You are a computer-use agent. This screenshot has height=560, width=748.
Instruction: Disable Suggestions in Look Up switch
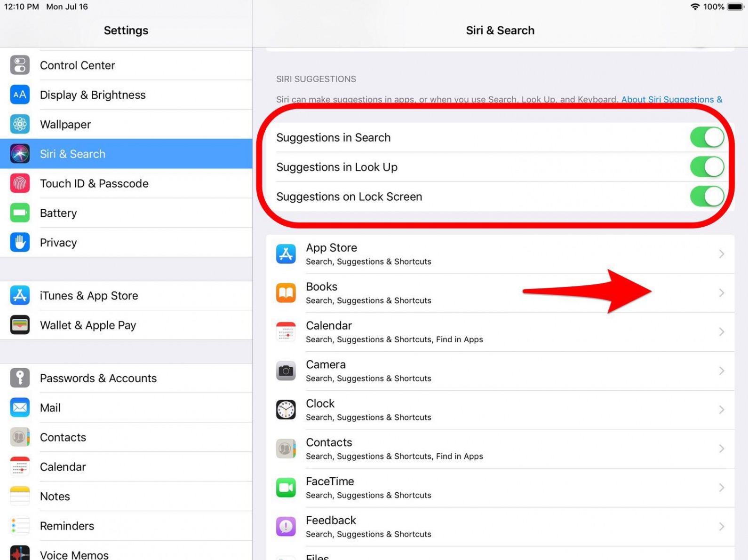[707, 167]
